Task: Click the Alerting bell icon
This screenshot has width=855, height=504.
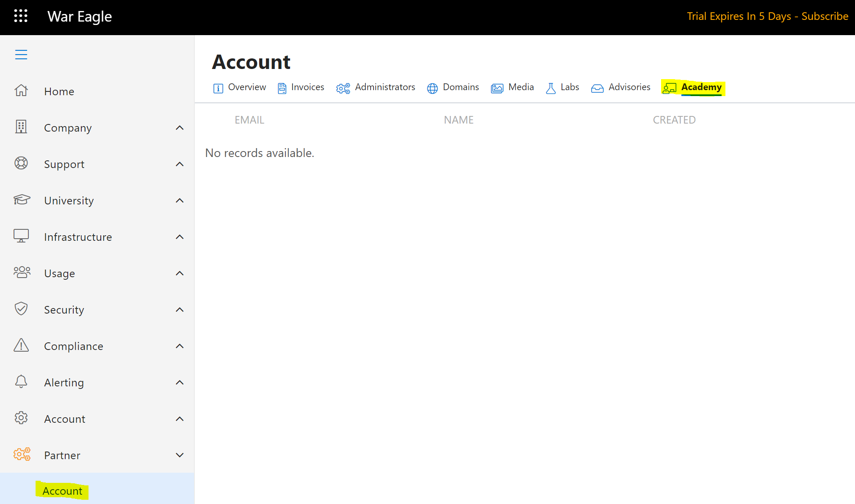Action: click(x=21, y=382)
